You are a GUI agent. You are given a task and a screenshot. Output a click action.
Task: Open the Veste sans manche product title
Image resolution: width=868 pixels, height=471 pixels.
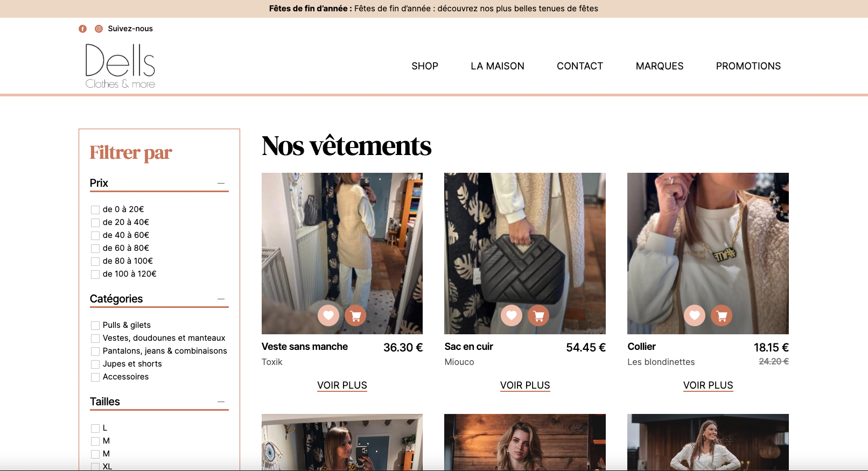click(305, 347)
